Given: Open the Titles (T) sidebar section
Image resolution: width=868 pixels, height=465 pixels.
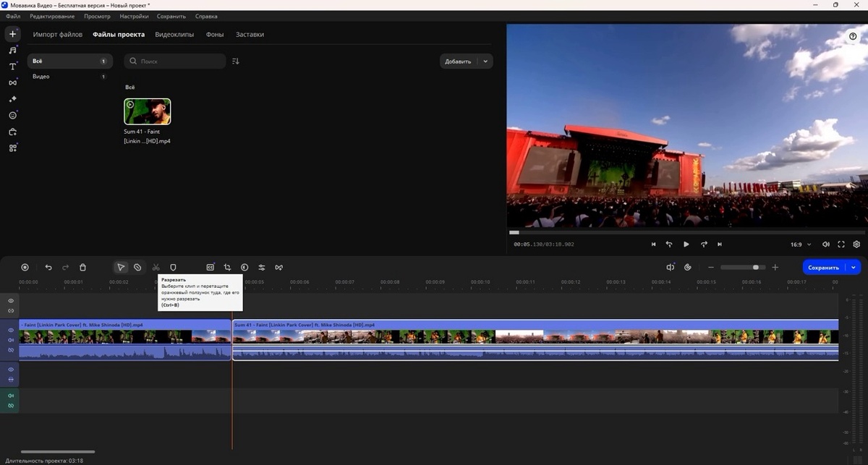Looking at the screenshot, I should click(x=12, y=67).
